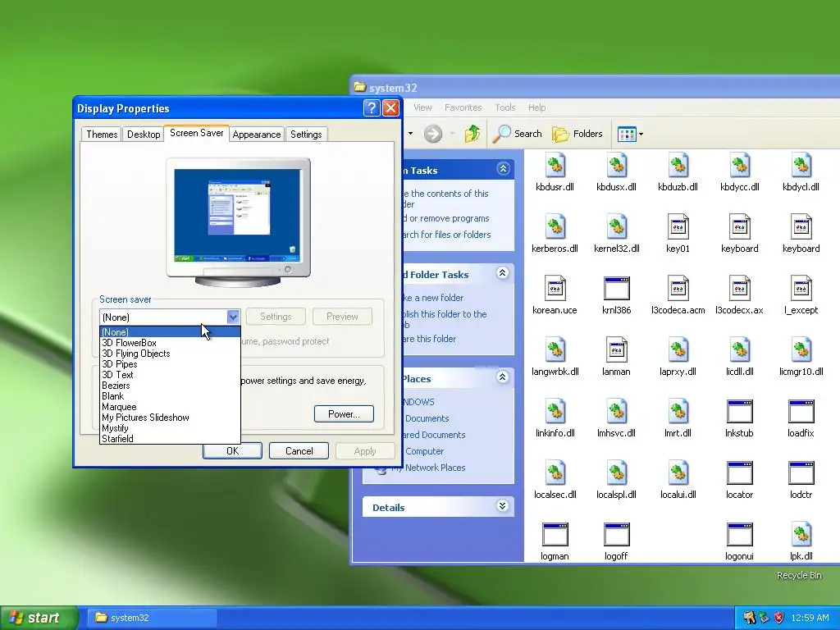Choose 3D Flying Objects from list
840x630 pixels.
pyautogui.click(x=170, y=354)
